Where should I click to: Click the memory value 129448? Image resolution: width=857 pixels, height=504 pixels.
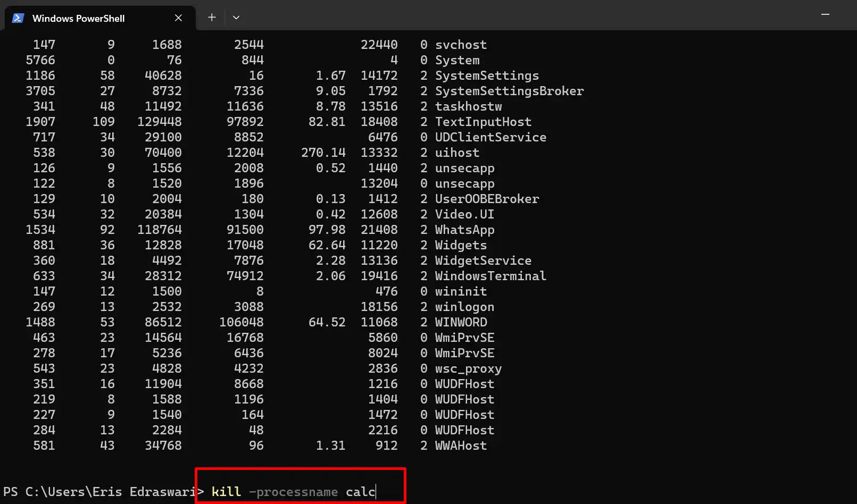(x=160, y=122)
